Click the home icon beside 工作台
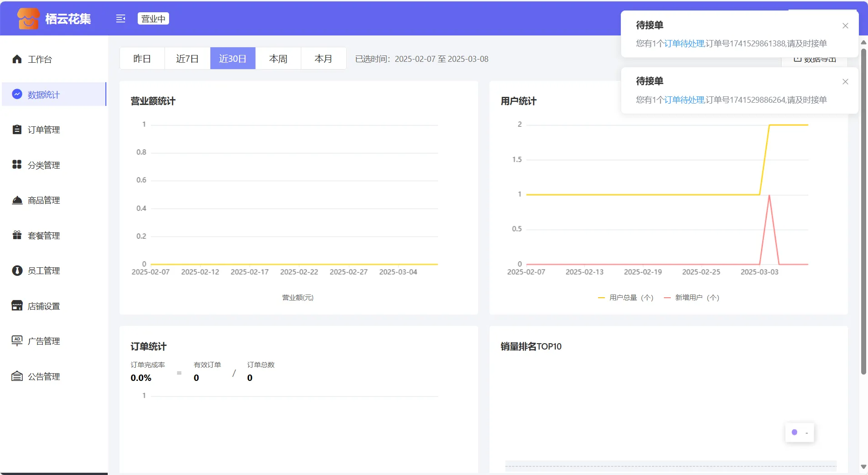The height and width of the screenshot is (475, 868). [17, 59]
